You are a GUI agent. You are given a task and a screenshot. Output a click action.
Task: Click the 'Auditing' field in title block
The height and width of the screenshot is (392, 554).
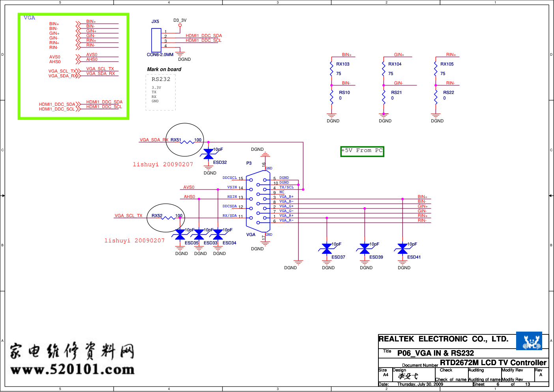pos(476,370)
